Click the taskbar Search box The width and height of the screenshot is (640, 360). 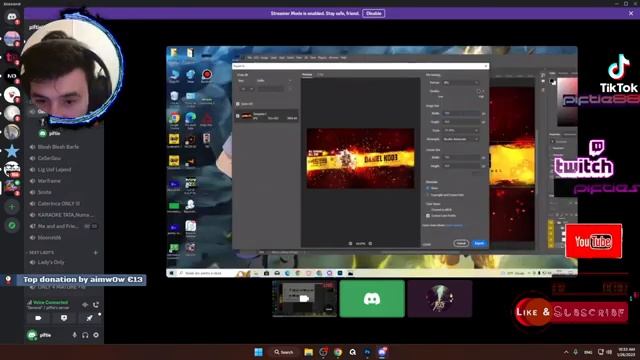(284, 352)
